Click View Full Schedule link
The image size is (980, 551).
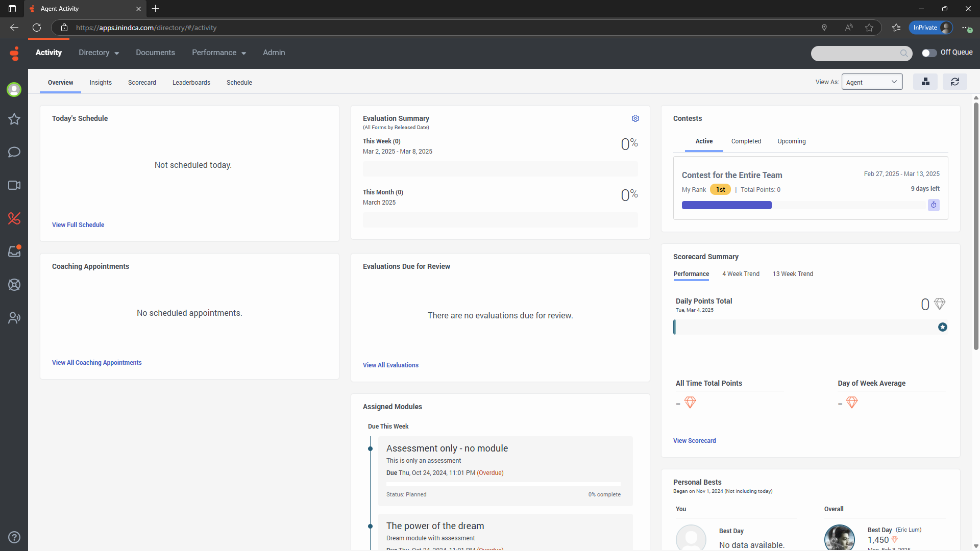tap(78, 225)
